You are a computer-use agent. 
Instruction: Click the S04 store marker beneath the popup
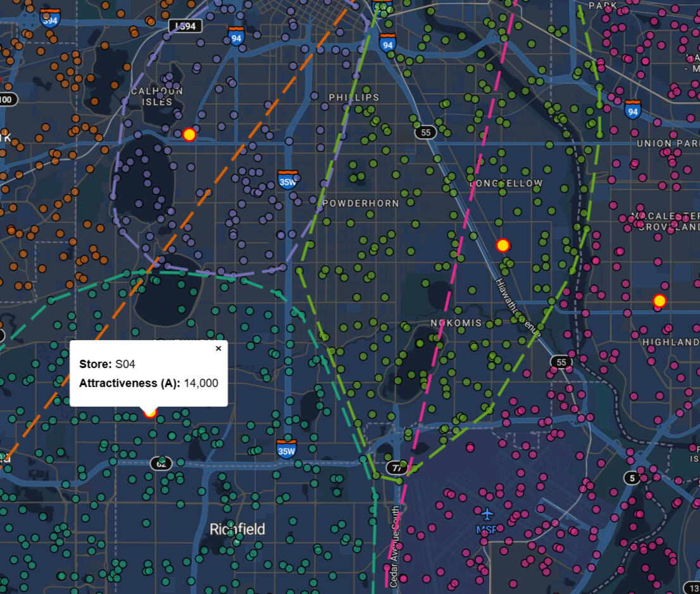tap(150, 413)
